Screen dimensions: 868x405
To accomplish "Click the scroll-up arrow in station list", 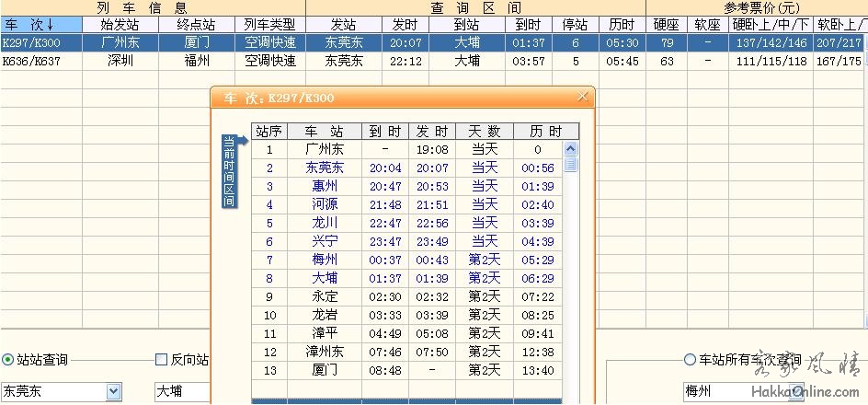I will point(570,149).
